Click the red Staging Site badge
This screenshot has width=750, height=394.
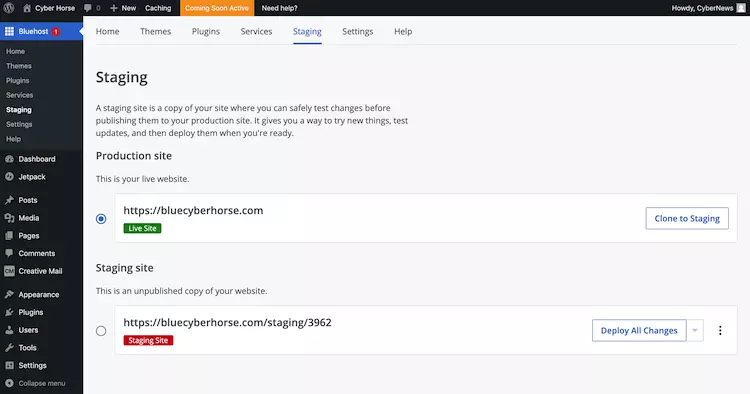click(x=148, y=340)
